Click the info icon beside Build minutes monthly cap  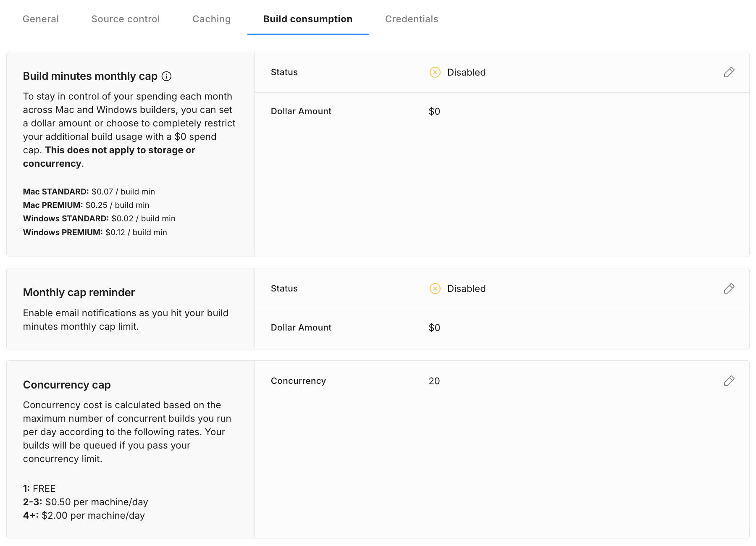167,76
